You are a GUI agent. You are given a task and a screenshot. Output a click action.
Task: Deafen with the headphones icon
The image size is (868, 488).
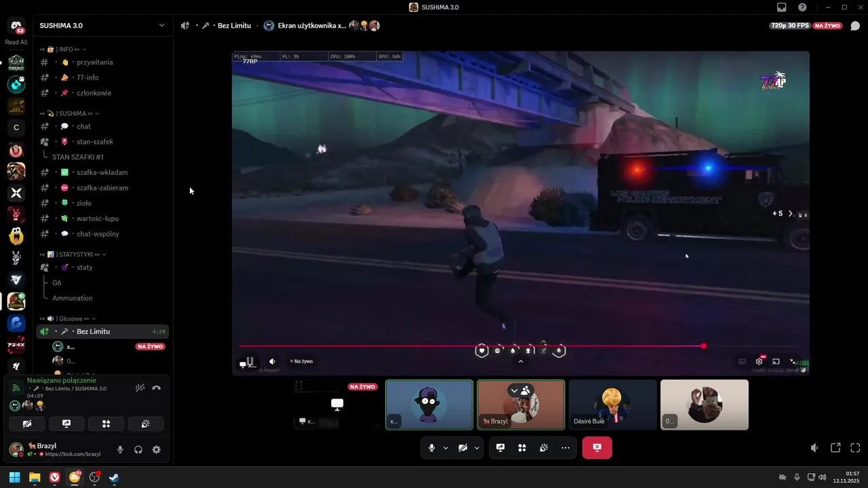click(138, 449)
